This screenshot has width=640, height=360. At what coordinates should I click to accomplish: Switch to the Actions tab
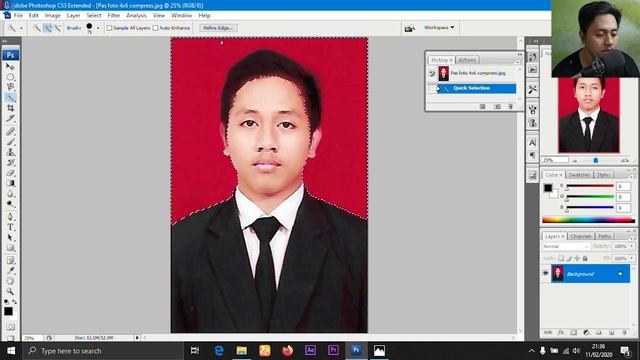pyautogui.click(x=467, y=60)
